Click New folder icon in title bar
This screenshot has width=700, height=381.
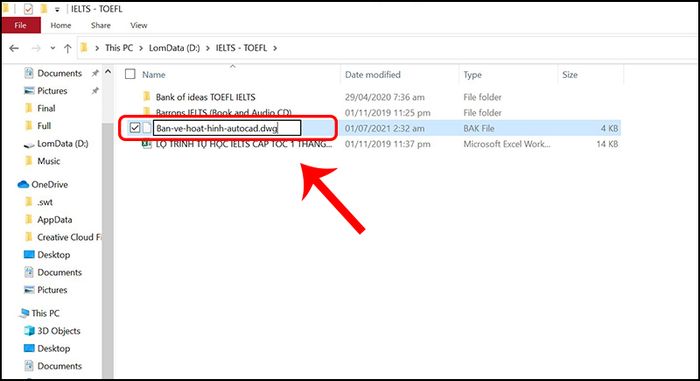[43, 8]
